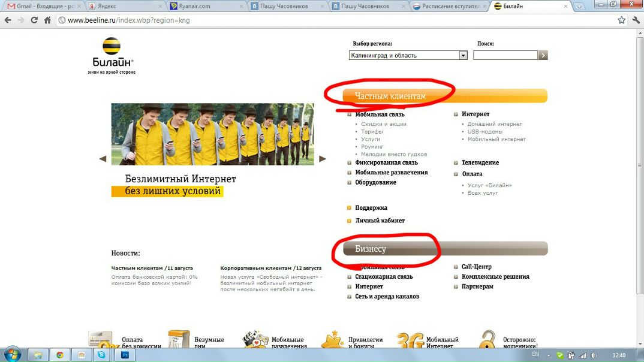644x362 pixels.
Task: Open Мобильная связь under Частным клиентам
Action: pos(380,114)
